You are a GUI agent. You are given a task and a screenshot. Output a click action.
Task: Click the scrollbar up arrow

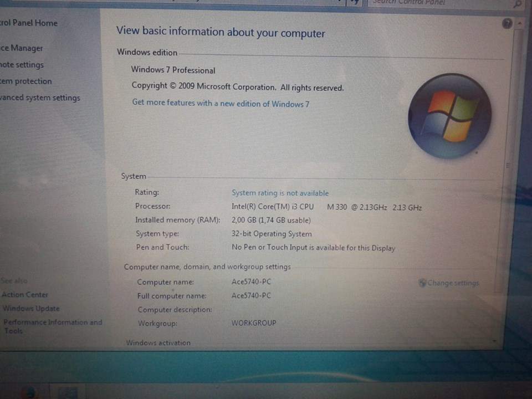point(519,23)
